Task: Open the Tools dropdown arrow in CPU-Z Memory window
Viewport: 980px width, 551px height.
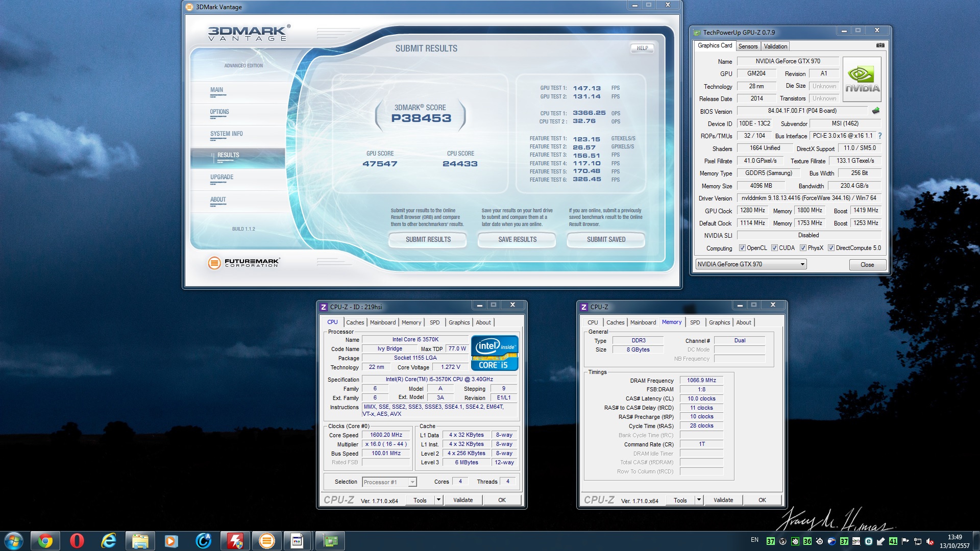Action: click(699, 500)
